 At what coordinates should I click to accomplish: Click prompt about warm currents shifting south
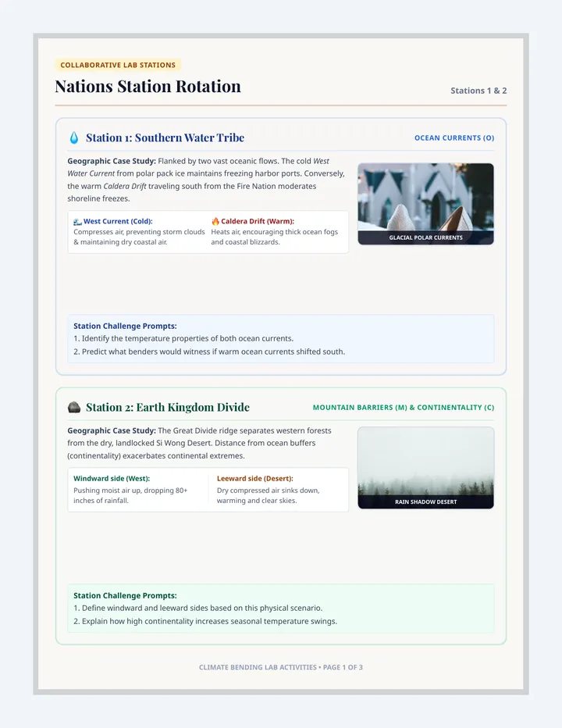point(209,352)
